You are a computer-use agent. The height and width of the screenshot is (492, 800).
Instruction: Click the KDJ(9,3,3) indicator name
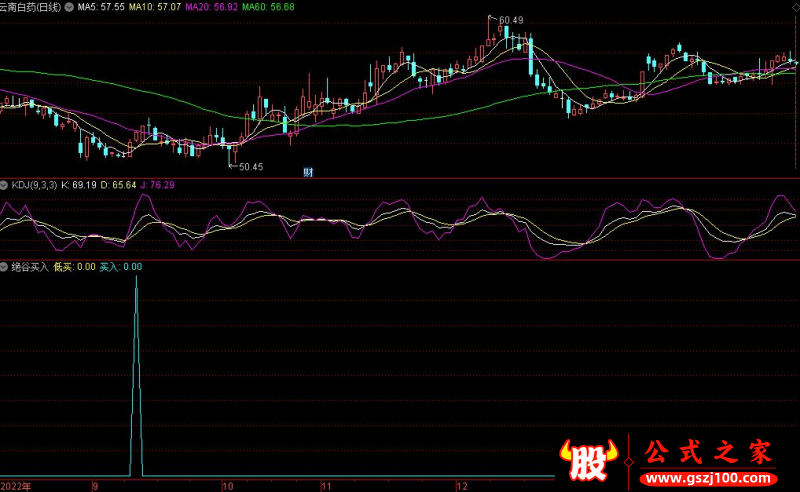point(34,185)
